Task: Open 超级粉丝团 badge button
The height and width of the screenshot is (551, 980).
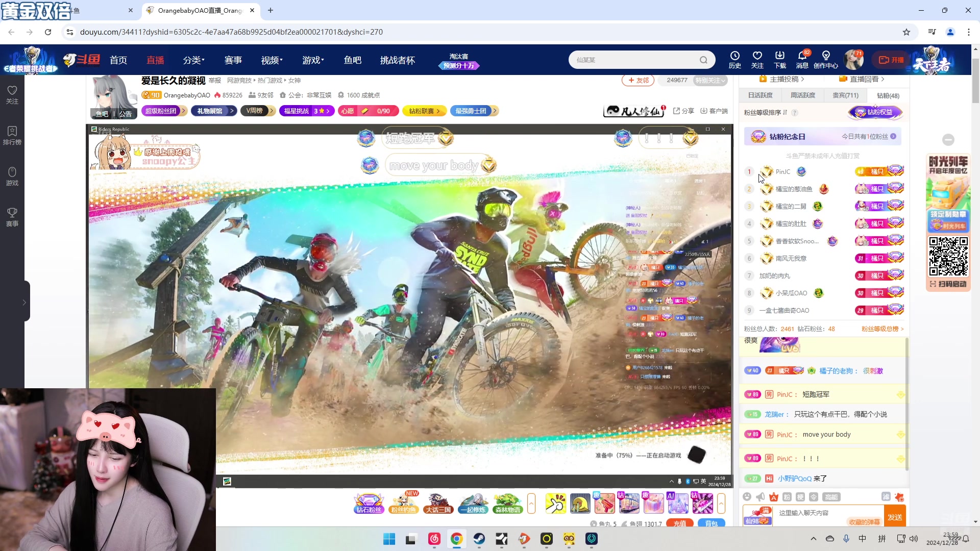Action: (x=164, y=111)
